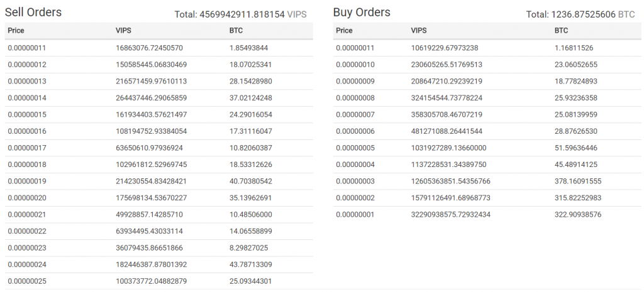Click sell amount 49928857.14285710 VIPS
The width and height of the screenshot is (644, 292).
(x=149, y=215)
